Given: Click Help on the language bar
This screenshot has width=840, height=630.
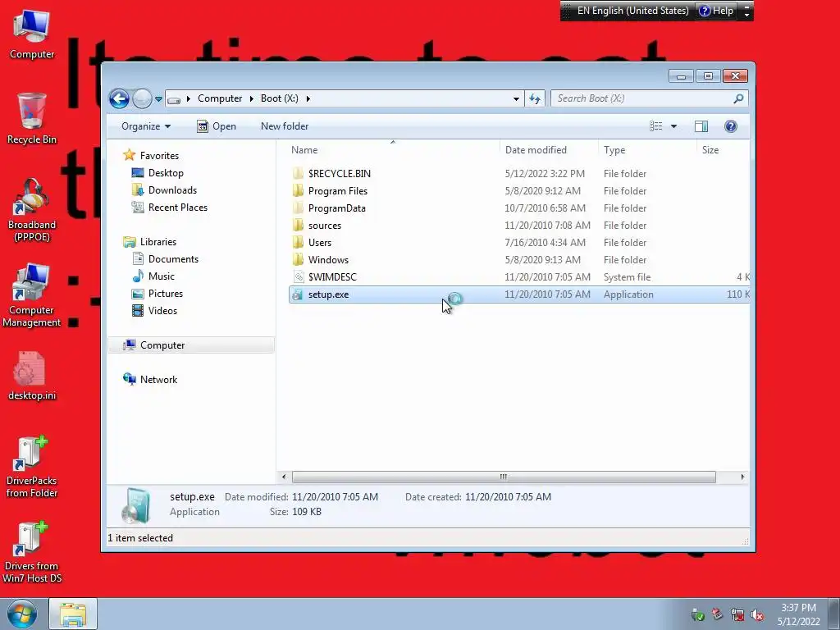Looking at the screenshot, I should (x=716, y=11).
